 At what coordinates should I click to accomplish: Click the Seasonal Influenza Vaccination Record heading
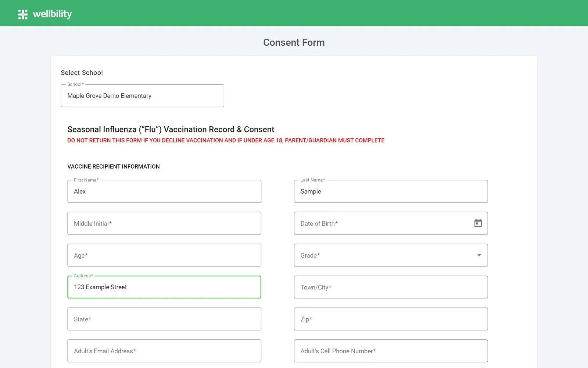point(171,130)
